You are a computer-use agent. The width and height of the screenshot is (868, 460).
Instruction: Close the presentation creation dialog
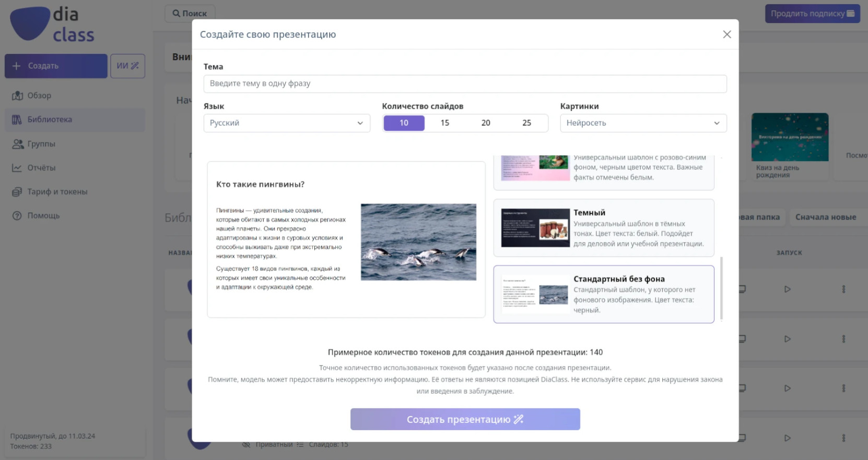pos(726,34)
